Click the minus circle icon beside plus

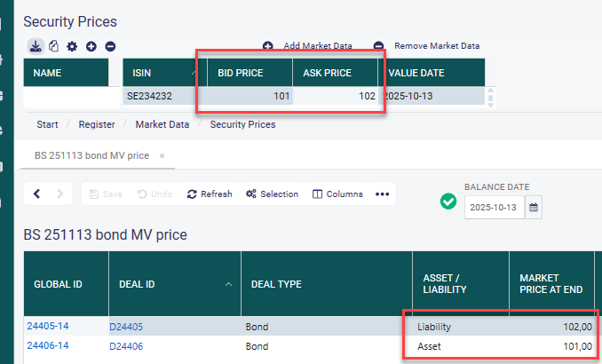click(109, 46)
